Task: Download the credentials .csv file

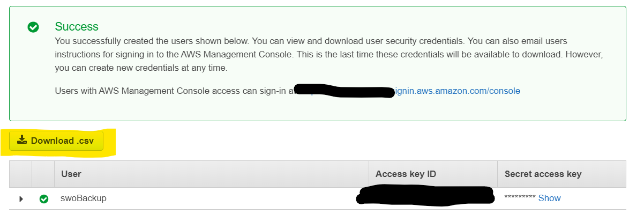Action: pos(56,141)
